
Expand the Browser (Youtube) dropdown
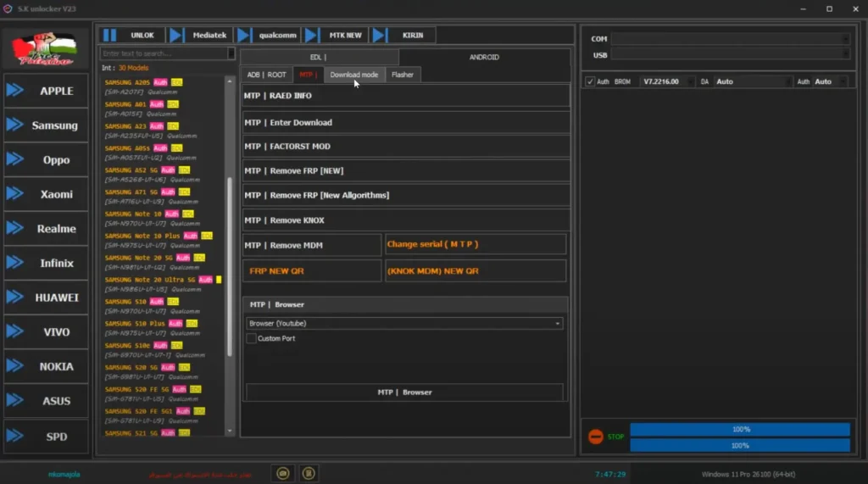pyautogui.click(x=557, y=324)
